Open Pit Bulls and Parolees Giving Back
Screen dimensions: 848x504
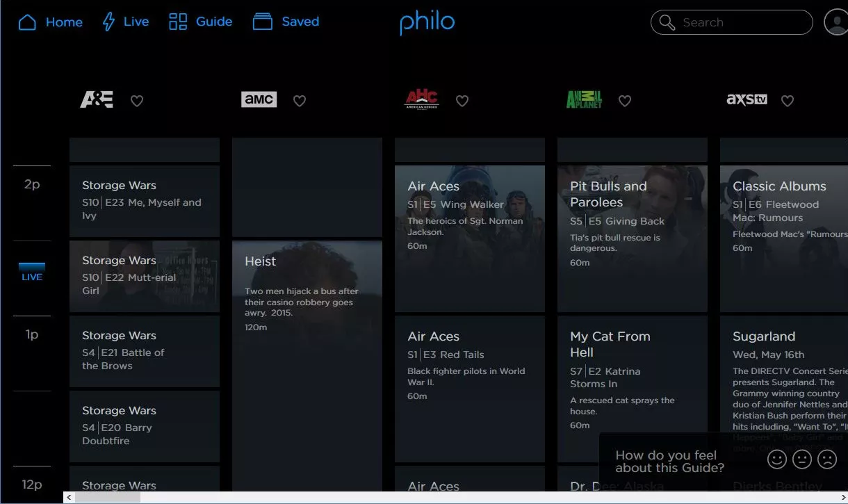[633, 238]
